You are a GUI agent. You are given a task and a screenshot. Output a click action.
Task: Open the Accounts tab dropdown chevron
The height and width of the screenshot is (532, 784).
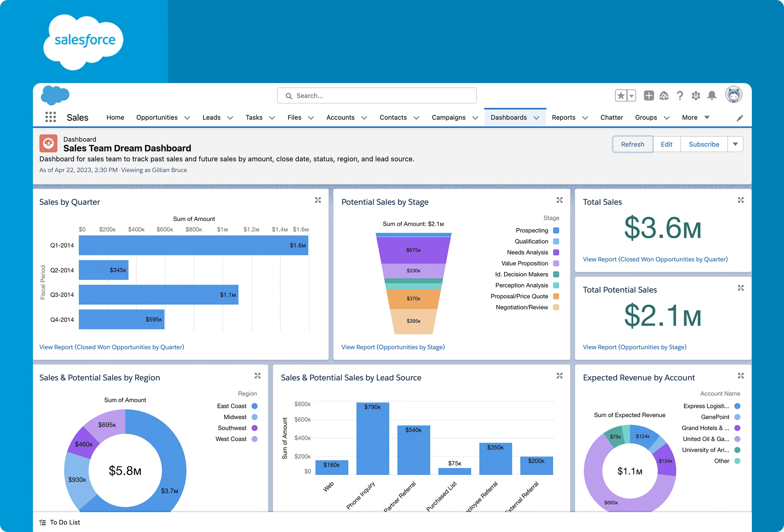coord(364,118)
